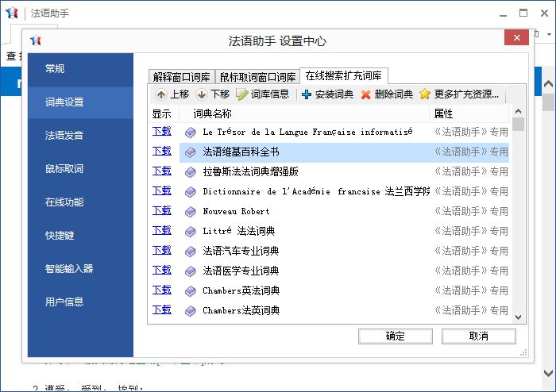Click 词典名称 column header

click(304, 113)
